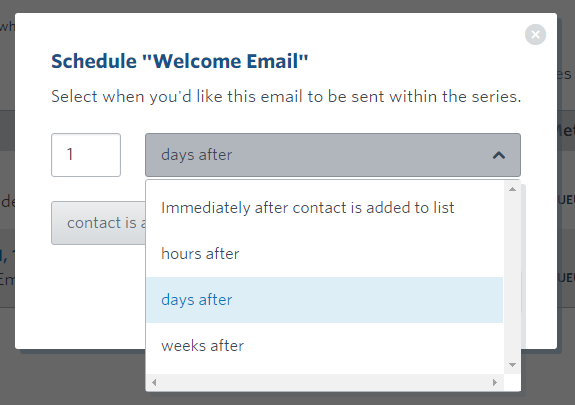
Task: Click the "Select when you'd like" instruction text
Action: point(286,97)
